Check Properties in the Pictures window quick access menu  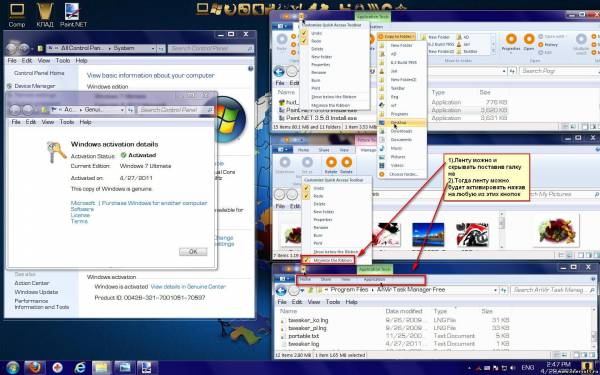pyautogui.click(x=336, y=220)
